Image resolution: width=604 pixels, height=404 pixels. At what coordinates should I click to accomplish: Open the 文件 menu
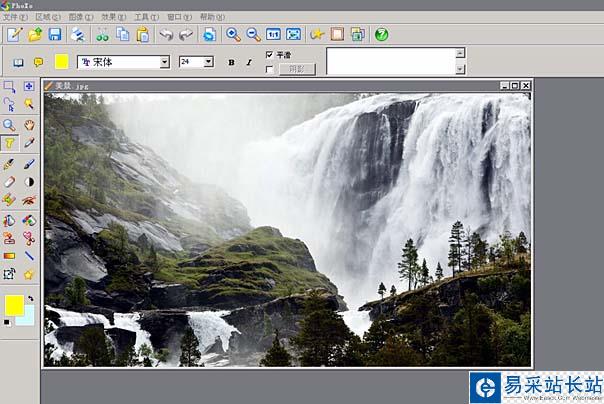(15, 17)
